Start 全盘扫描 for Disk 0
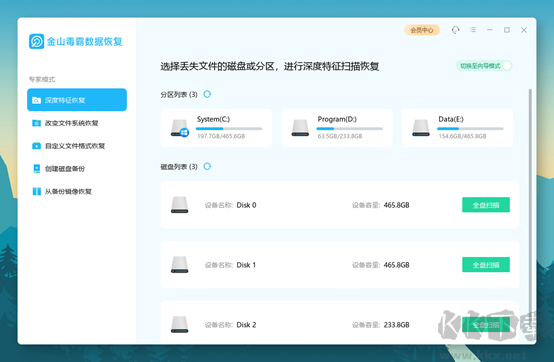 tap(486, 205)
